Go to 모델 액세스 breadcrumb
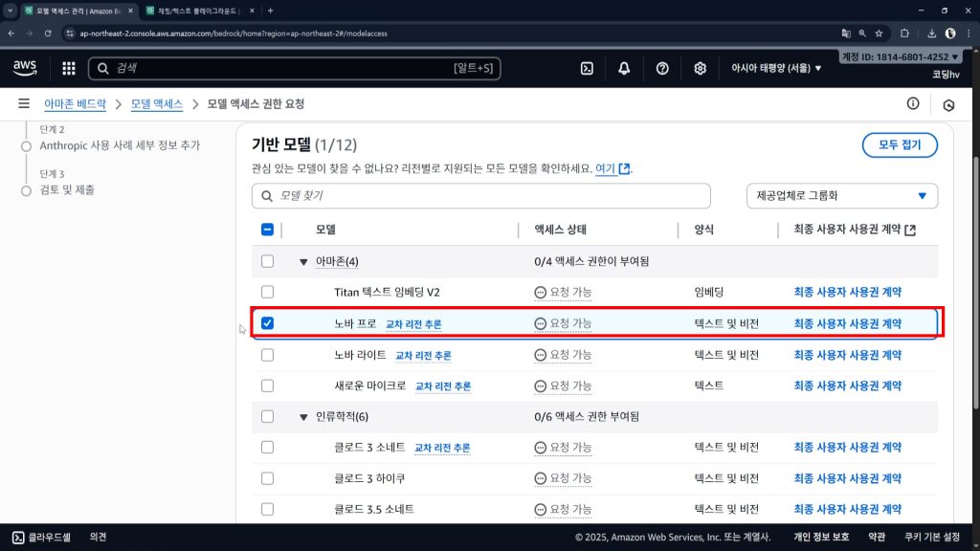Image resolution: width=980 pixels, height=551 pixels. (x=156, y=103)
